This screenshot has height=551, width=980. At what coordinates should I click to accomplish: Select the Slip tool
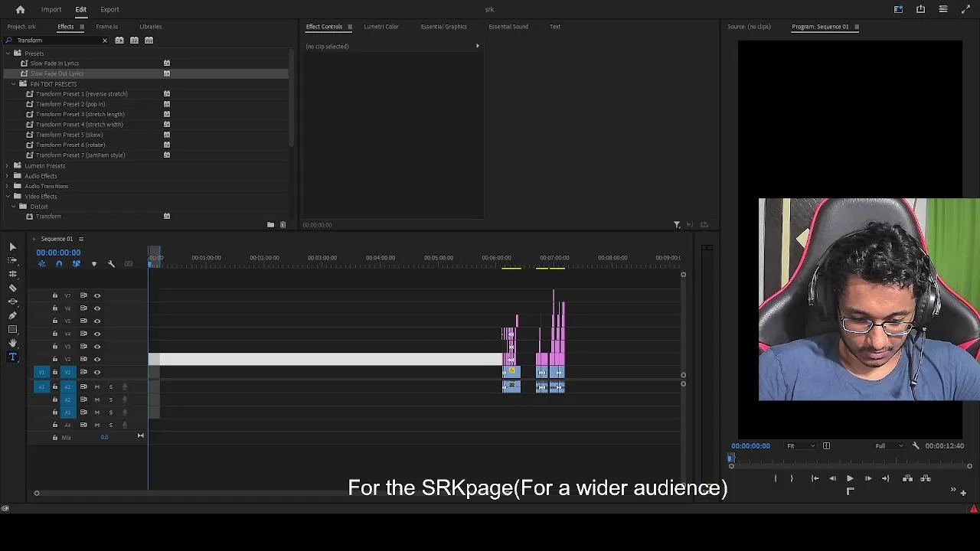pos(12,302)
